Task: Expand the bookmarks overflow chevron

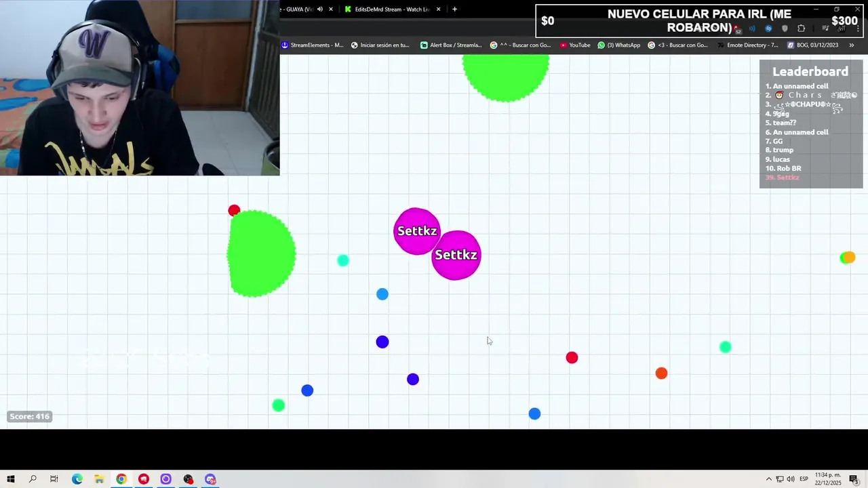Action: pos(852,45)
